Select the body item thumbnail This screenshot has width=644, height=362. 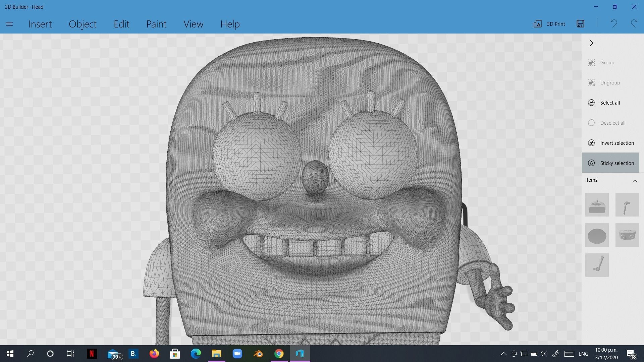[627, 235]
